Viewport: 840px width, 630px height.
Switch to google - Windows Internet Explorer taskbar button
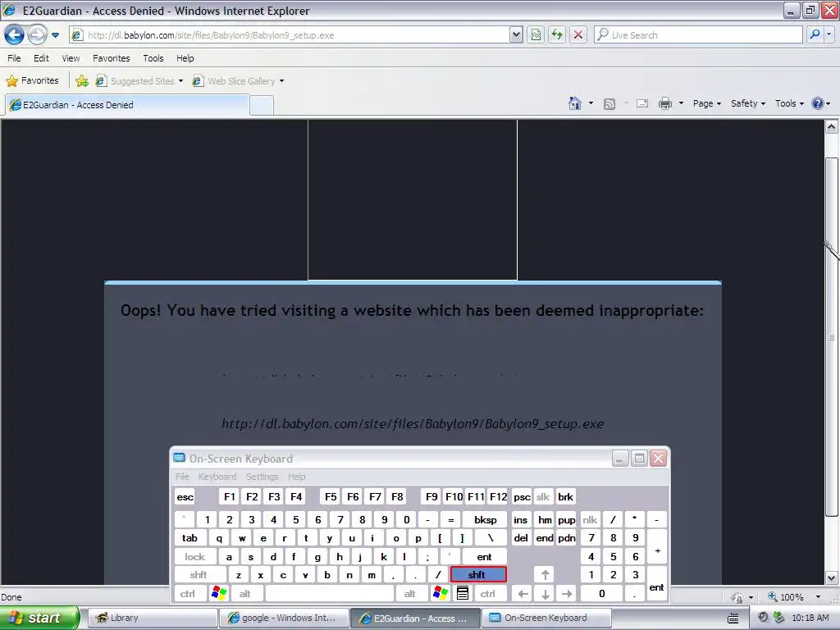[283, 618]
